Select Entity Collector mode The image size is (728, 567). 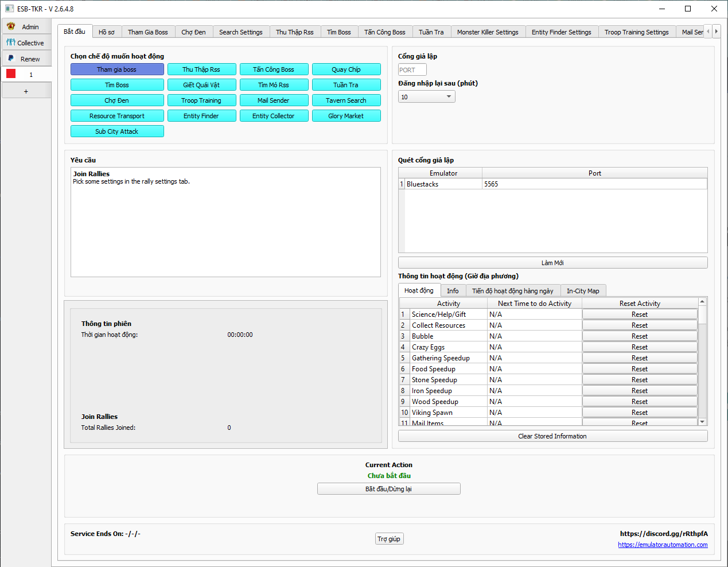tap(274, 116)
